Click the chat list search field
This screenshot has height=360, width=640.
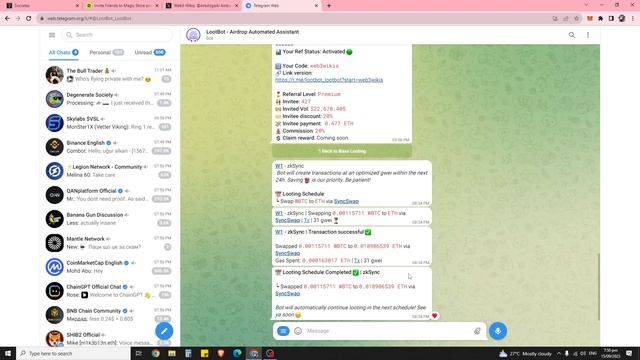point(118,35)
